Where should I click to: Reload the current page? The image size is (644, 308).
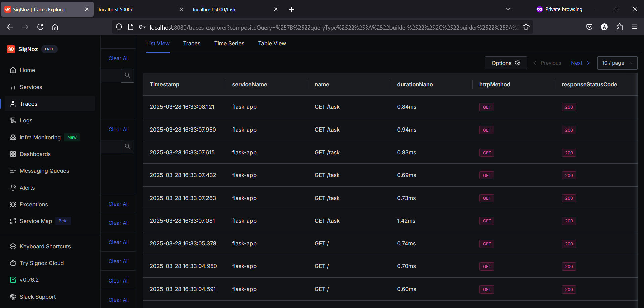point(40,27)
